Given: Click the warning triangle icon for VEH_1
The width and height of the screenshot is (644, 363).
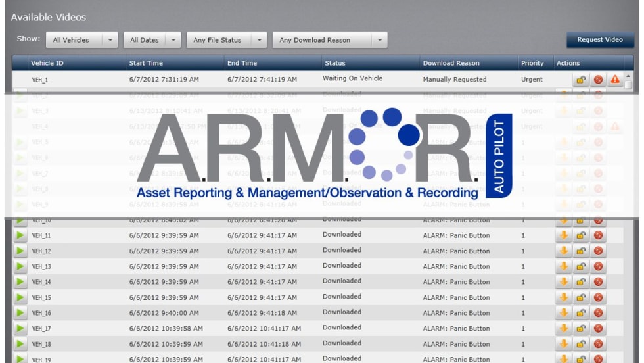Looking at the screenshot, I should (615, 80).
